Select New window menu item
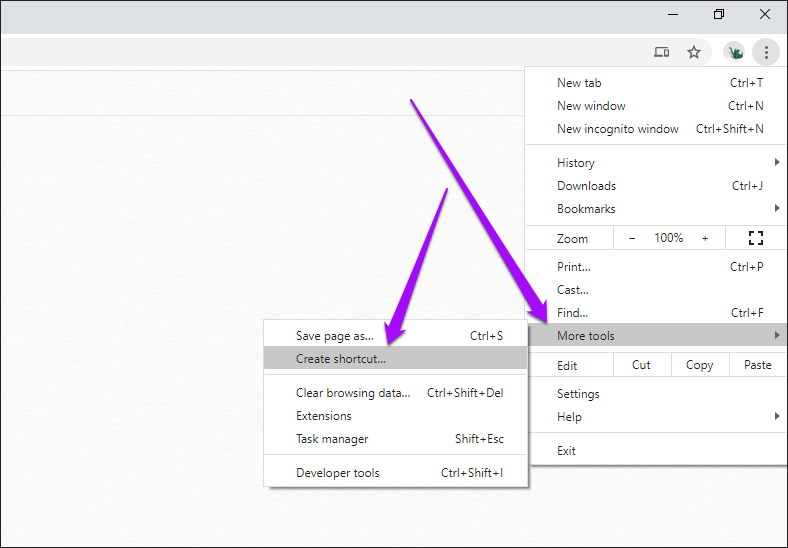Screen dimensions: 788x548 coord(656,106)
